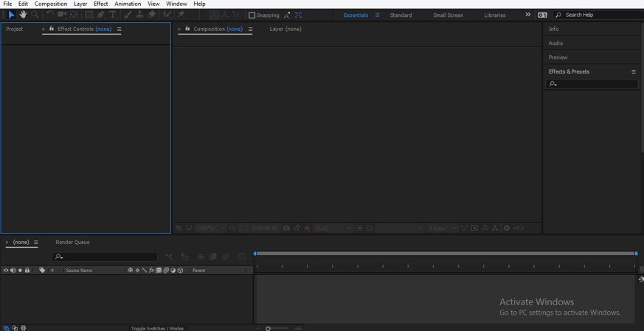Open the 1 View layout dropdown
Viewport: 644px width, 331px height.
click(442, 228)
